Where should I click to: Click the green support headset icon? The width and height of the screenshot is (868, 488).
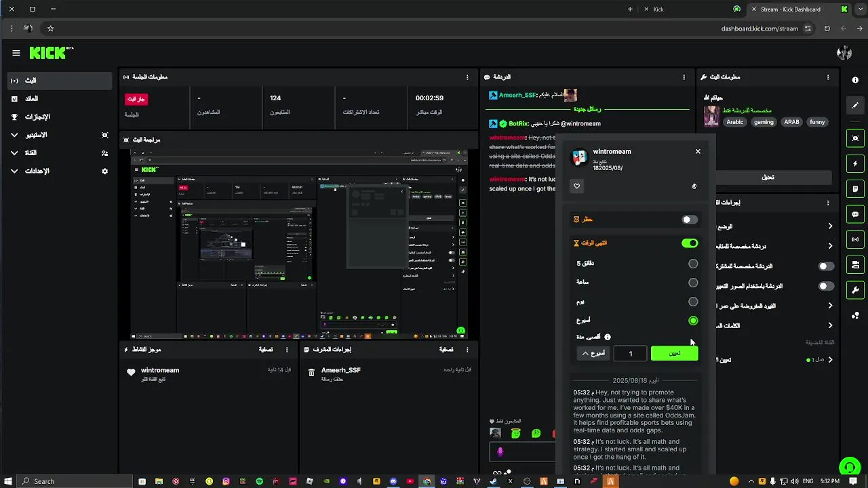tap(850, 468)
